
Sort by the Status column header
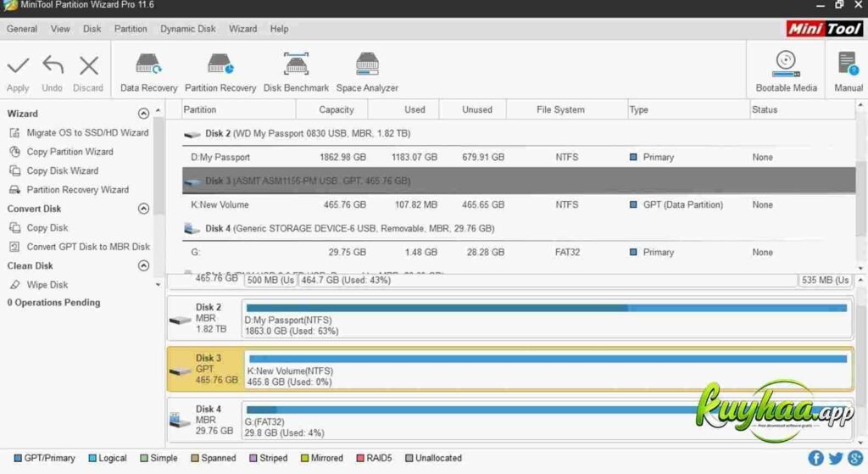[802, 109]
